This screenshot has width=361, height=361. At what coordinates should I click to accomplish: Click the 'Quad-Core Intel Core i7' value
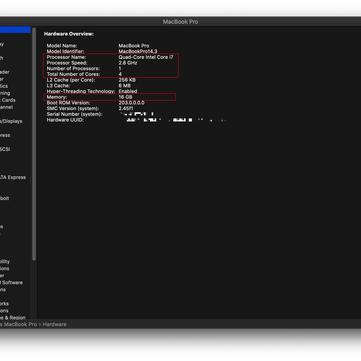(146, 57)
